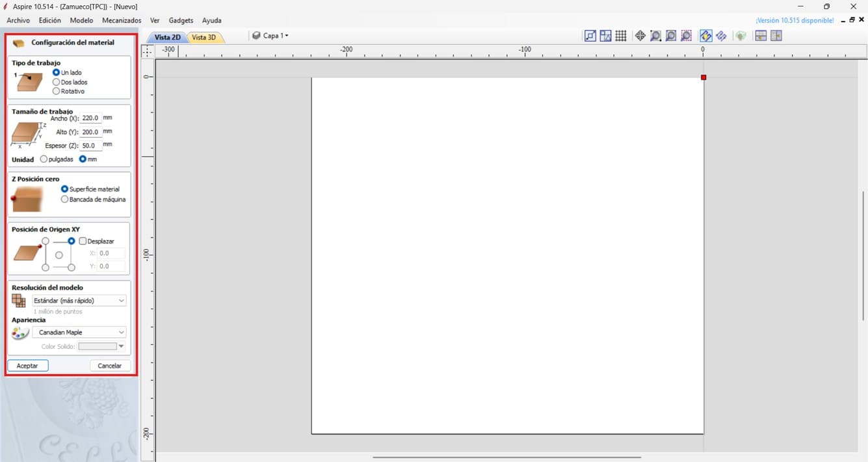This screenshot has height=462, width=868.
Task: Click the offset X value field
Action: 111,253
